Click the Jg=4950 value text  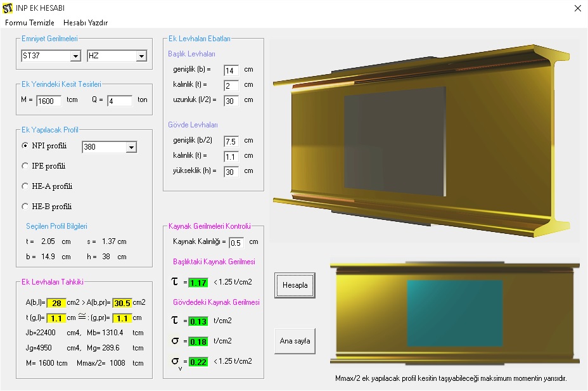[x=39, y=348]
